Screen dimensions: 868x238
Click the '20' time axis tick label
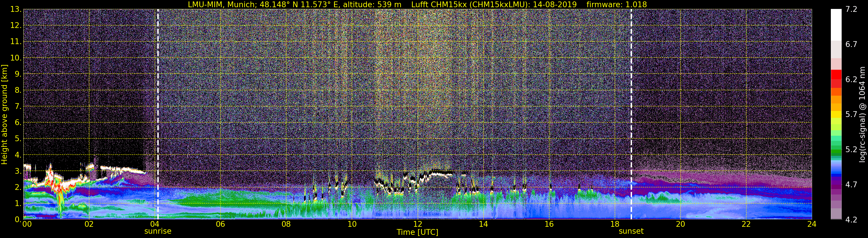[x=680, y=224]
